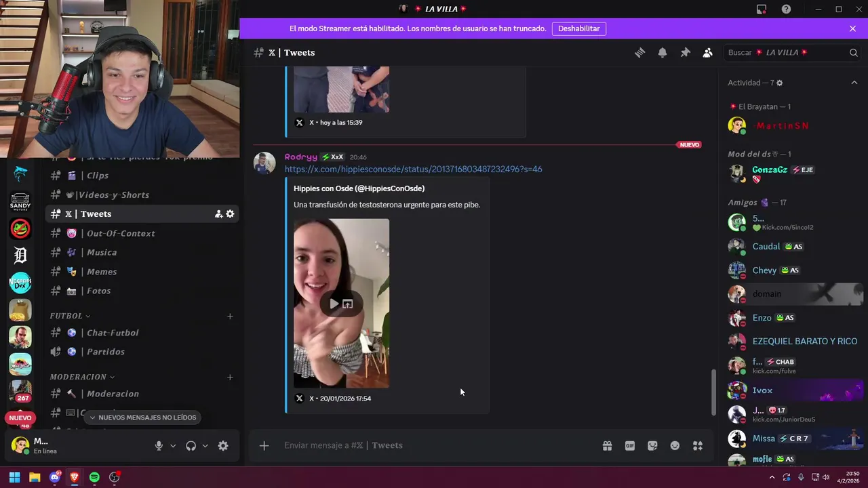Open taskbar volume control
868x488 pixels.
pos(825,477)
